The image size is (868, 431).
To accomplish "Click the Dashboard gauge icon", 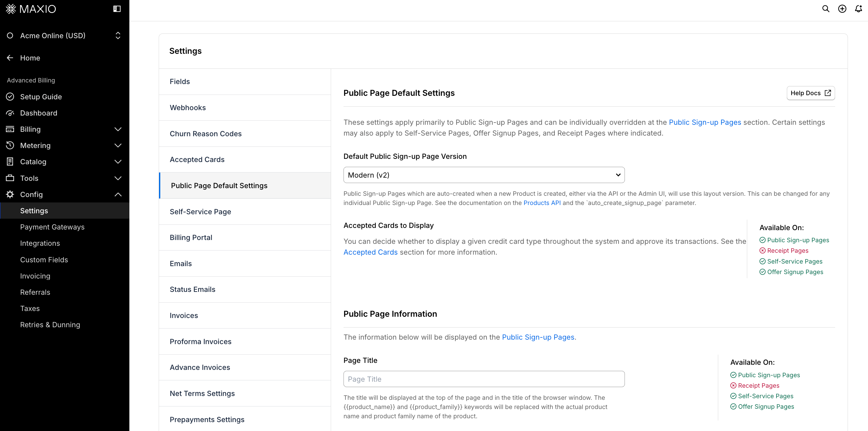I will click(x=10, y=113).
